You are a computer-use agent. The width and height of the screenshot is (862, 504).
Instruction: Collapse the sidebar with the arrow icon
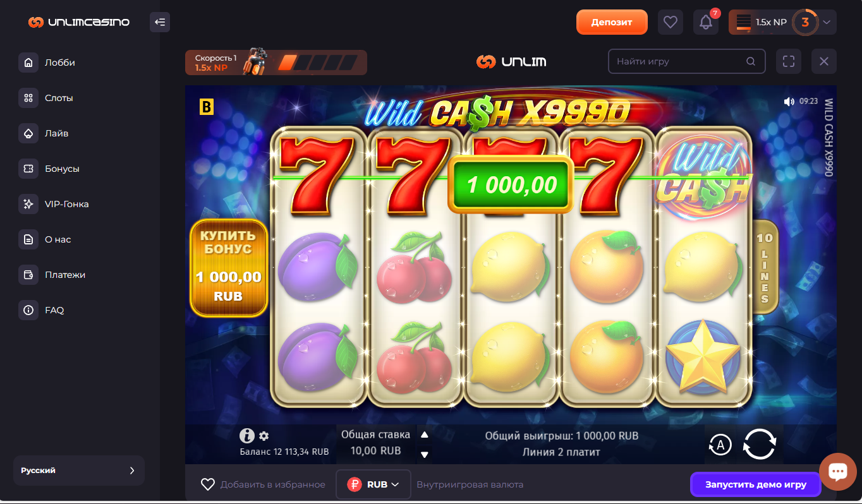click(x=160, y=23)
